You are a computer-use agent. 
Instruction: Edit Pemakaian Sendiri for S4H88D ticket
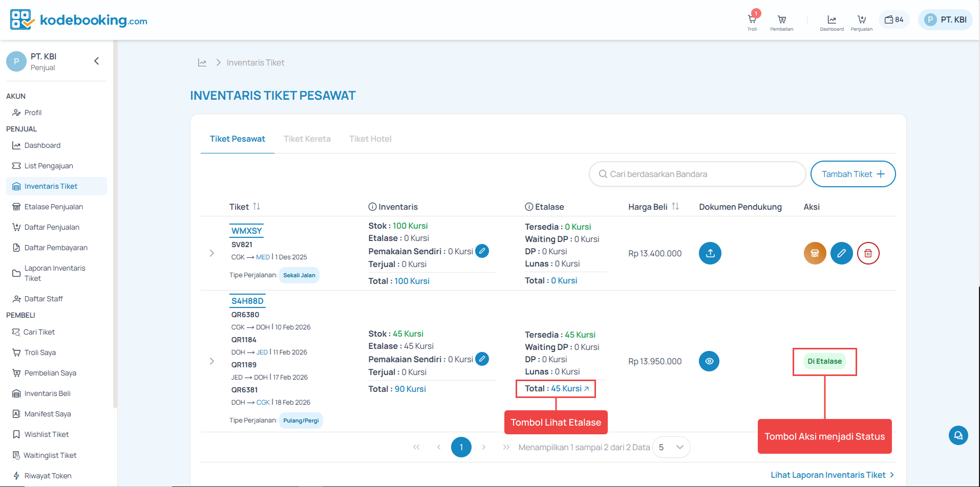coord(482,359)
